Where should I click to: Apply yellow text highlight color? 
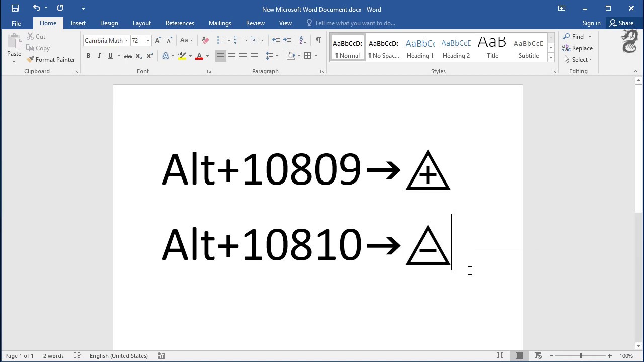click(182, 56)
